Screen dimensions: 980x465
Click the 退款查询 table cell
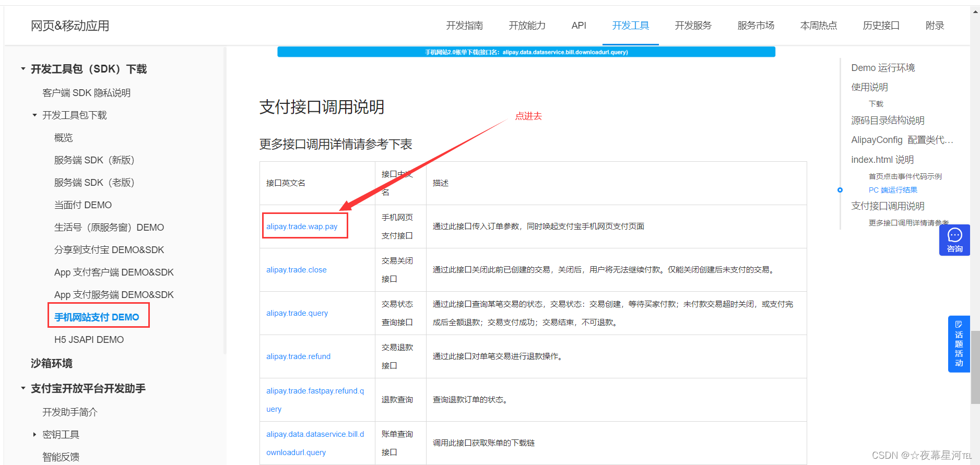(x=400, y=400)
